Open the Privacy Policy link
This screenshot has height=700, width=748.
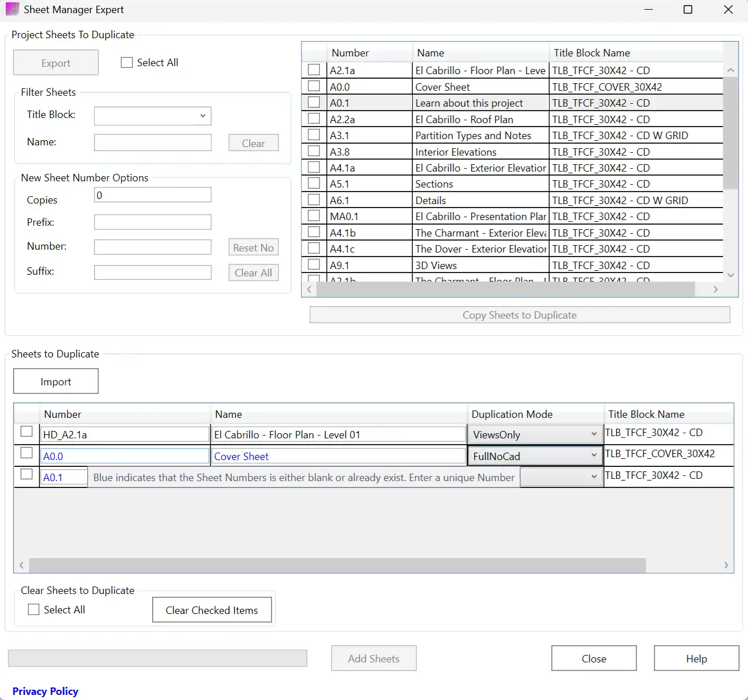pos(46,691)
